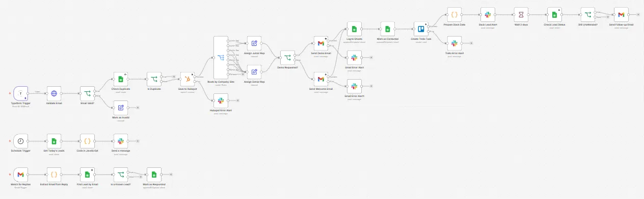This screenshot has width=644, height=199.
Task: Select the Email Valid? IF node
Action: [x=87, y=93]
